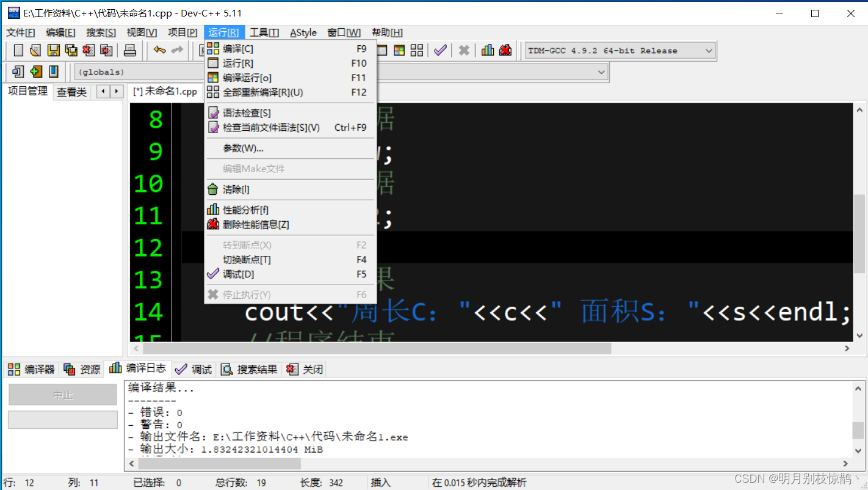Open the 窗口[W] menu
Screen dimensions: 868x490
pyautogui.click(x=344, y=32)
